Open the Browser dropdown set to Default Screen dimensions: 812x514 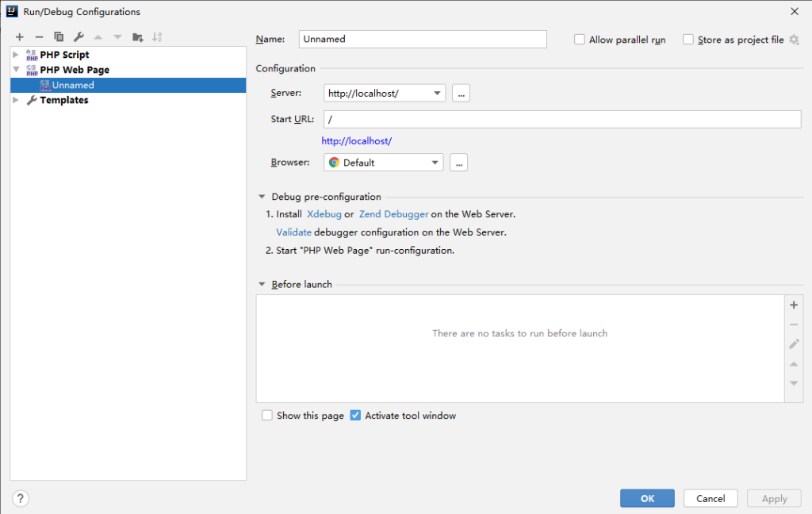pyautogui.click(x=384, y=163)
